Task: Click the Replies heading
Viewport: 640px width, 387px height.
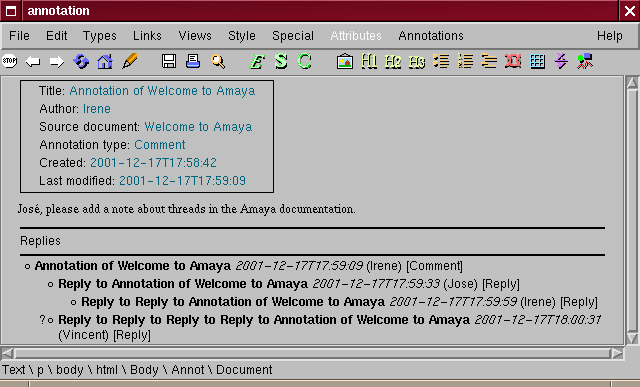Action: 40,241
